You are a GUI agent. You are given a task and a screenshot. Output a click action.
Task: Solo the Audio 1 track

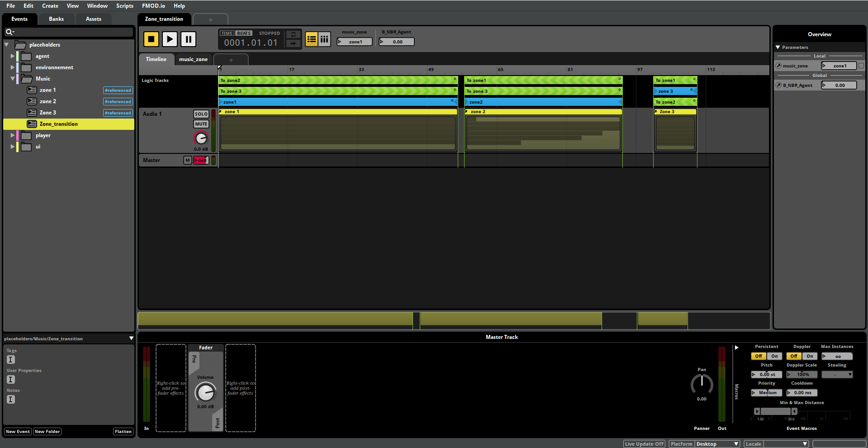pos(201,114)
